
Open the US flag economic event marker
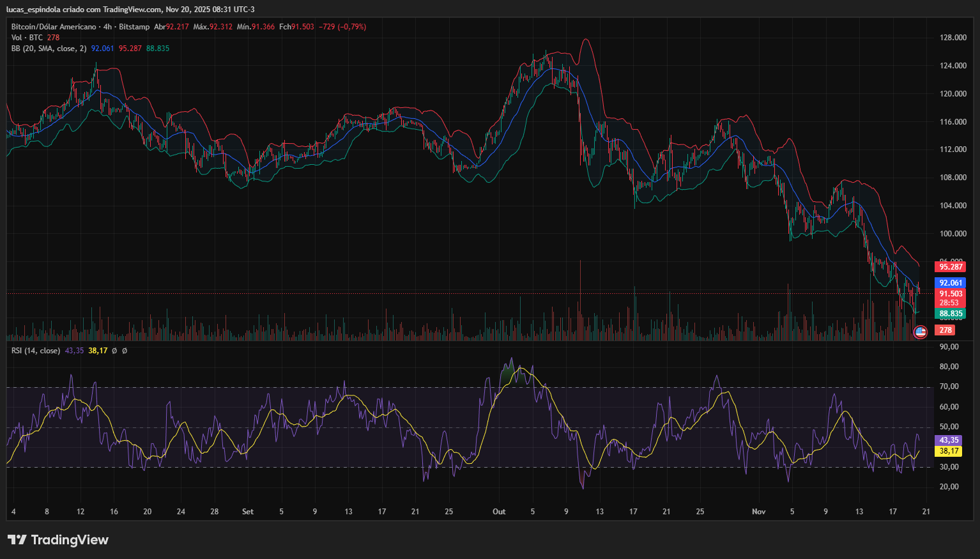[x=920, y=332]
